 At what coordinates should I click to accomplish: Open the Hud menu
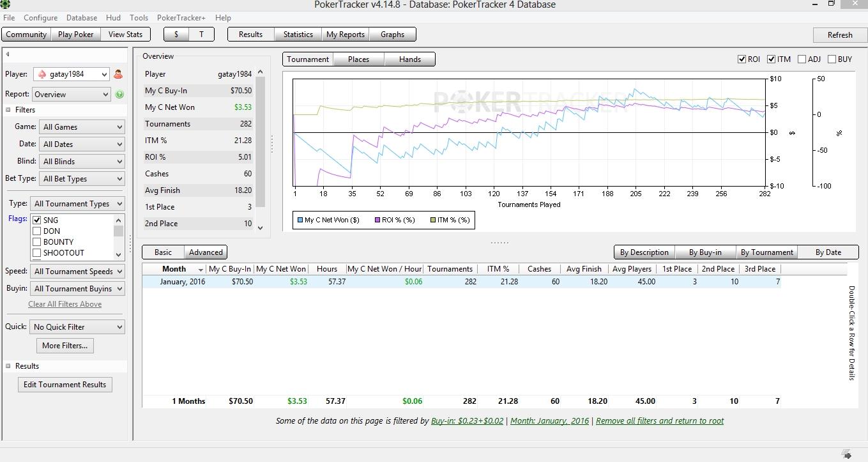[x=114, y=18]
